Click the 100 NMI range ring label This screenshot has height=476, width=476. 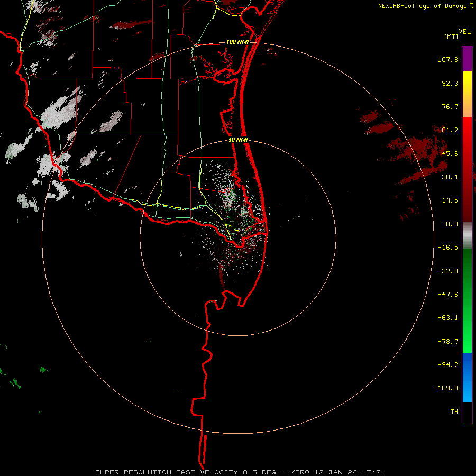click(x=237, y=42)
